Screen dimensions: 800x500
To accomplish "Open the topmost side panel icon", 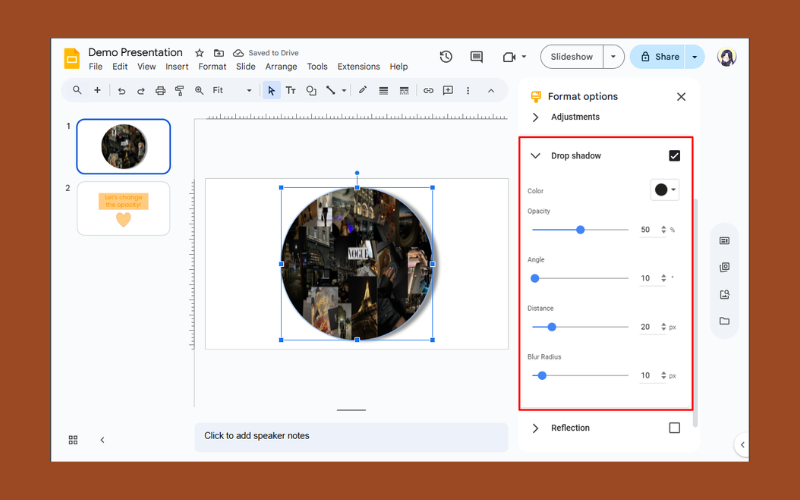I will (724, 241).
